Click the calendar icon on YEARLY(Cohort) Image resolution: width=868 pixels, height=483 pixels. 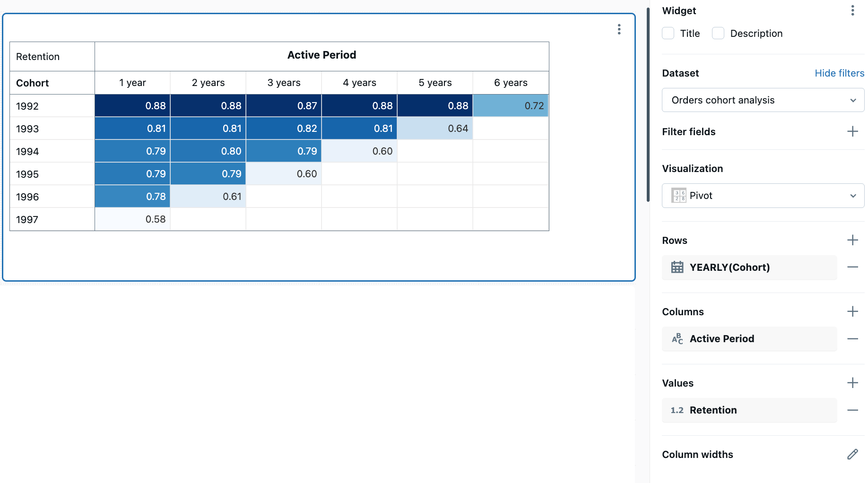pos(677,267)
